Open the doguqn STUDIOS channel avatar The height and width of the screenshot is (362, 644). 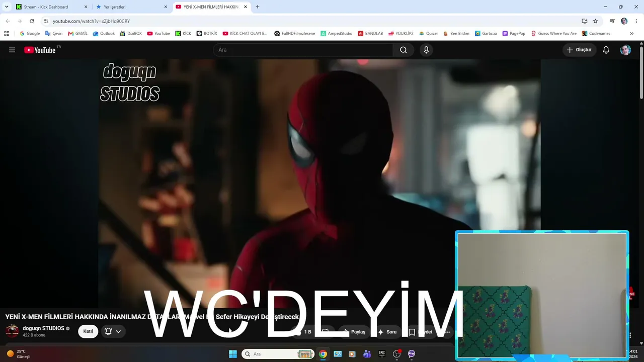(x=12, y=331)
